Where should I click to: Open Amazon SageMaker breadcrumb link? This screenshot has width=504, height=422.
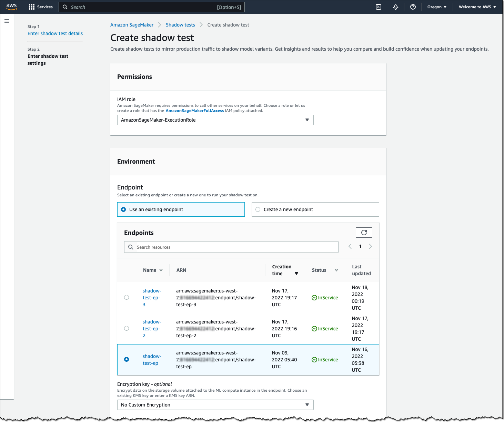coord(132,25)
